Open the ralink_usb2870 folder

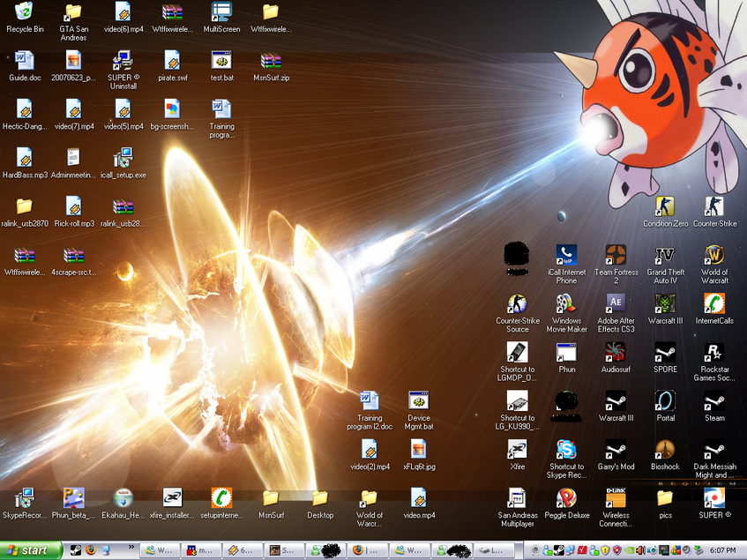25,213
